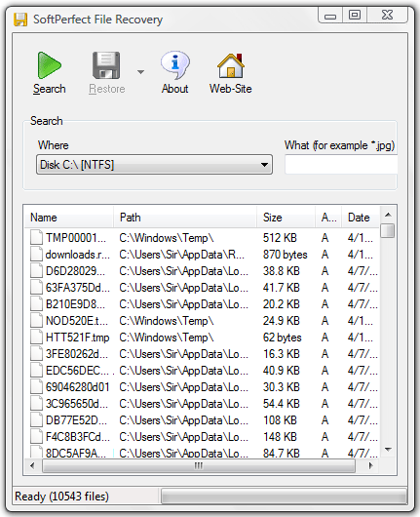
Task: Click the vertical scrollbar up arrow
Action: pos(388,215)
